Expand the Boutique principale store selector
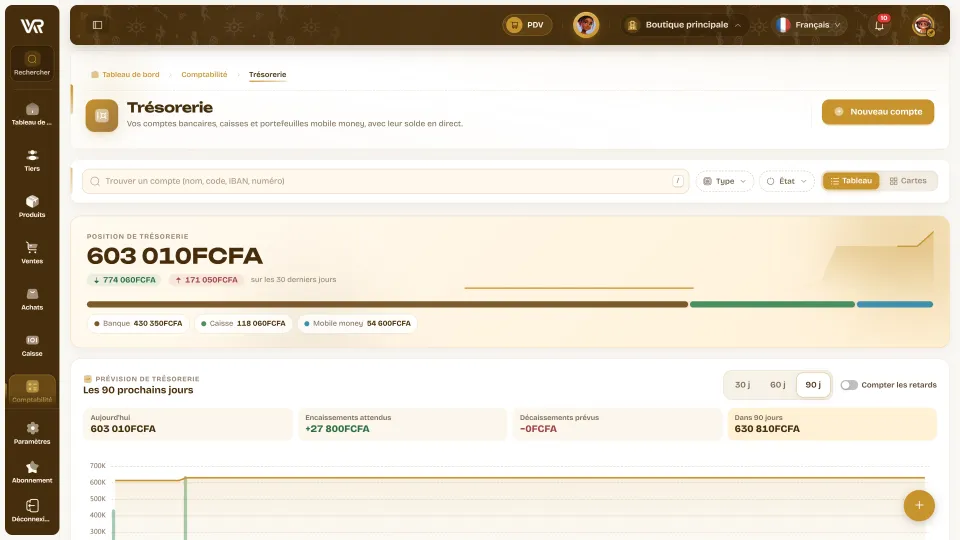960x540 pixels. tap(684, 25)
